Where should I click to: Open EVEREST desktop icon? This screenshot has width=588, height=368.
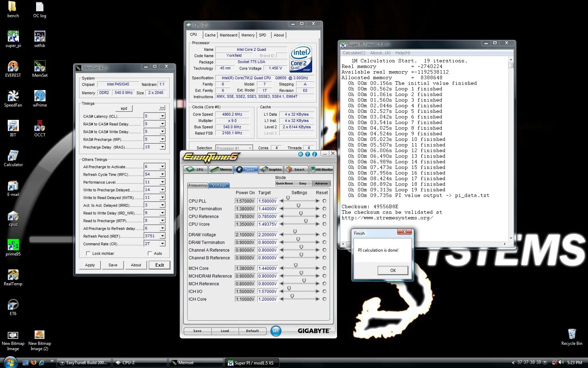point(13,69)
